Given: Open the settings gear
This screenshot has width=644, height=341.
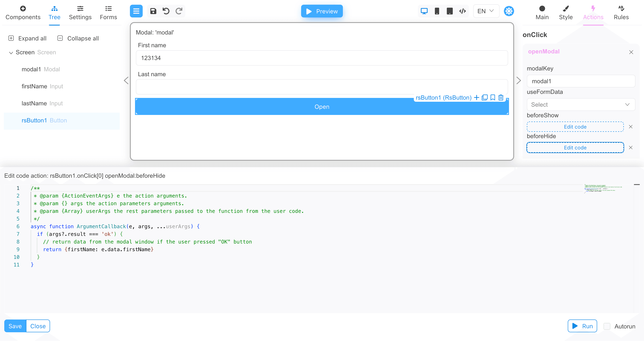Looking at the screenshot, I should pos(509,11).
